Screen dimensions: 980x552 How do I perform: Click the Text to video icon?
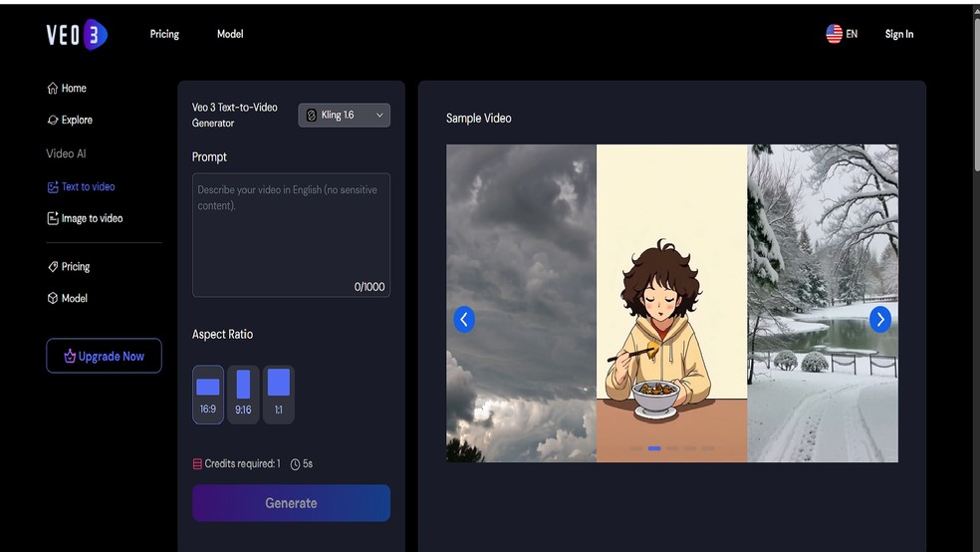pos(53,187)
